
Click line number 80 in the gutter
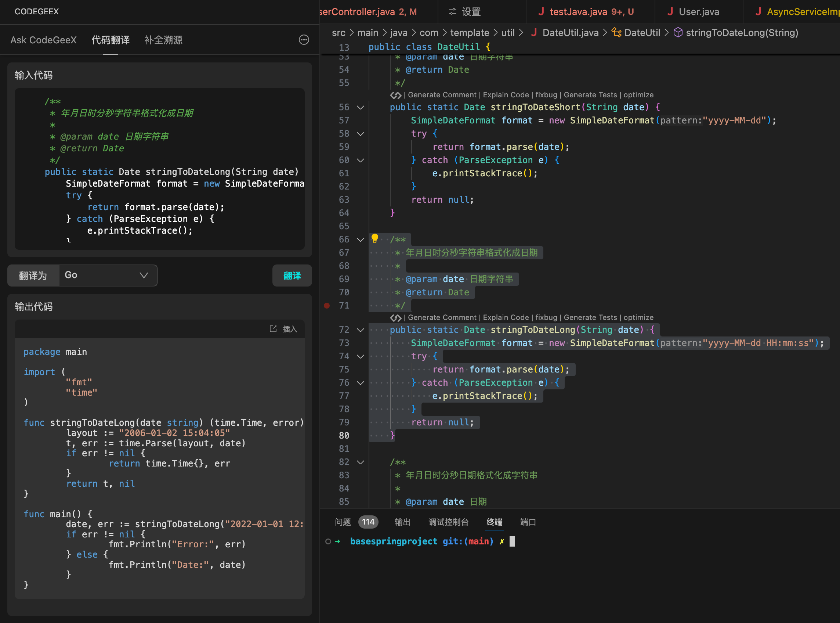click(x=344, y=436)
